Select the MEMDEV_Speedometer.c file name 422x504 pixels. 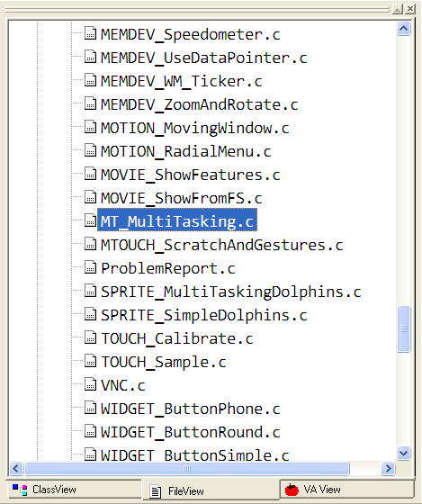pyautogui.click(x=190, y=35)
